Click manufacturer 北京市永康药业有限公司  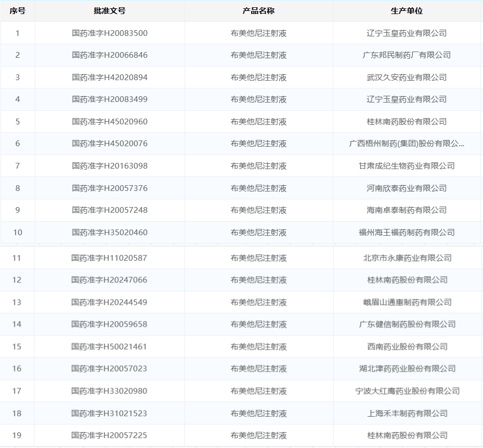tap(407, 258)
